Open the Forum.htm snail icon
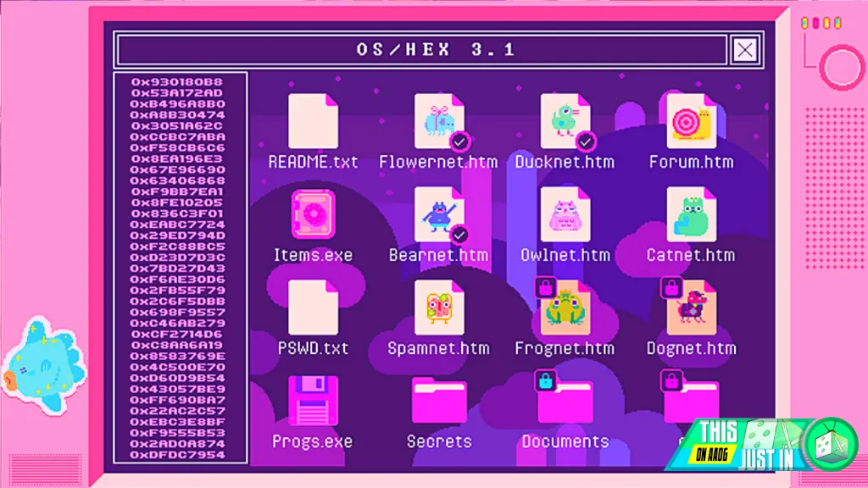 (692, 120)
